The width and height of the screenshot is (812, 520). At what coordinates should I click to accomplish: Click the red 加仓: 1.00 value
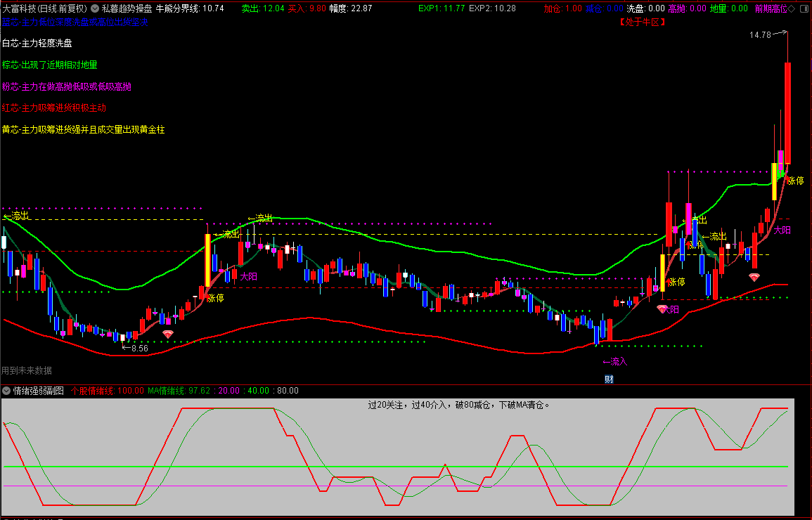pyautogui.click(x=563, y=8)
